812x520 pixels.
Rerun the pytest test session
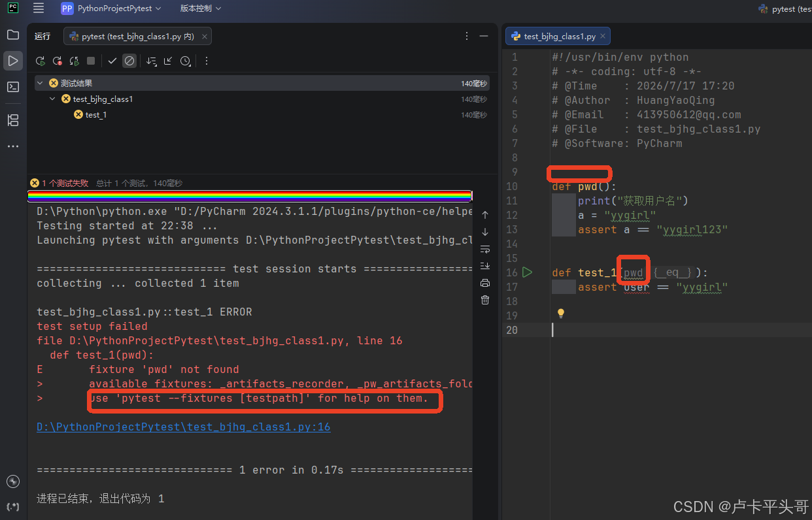[41, 61]
